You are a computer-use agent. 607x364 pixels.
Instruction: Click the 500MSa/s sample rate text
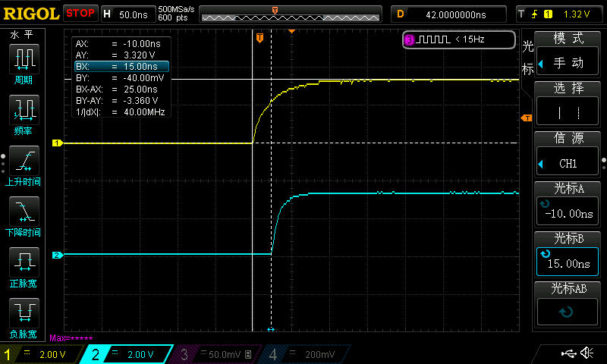(176, 9)
